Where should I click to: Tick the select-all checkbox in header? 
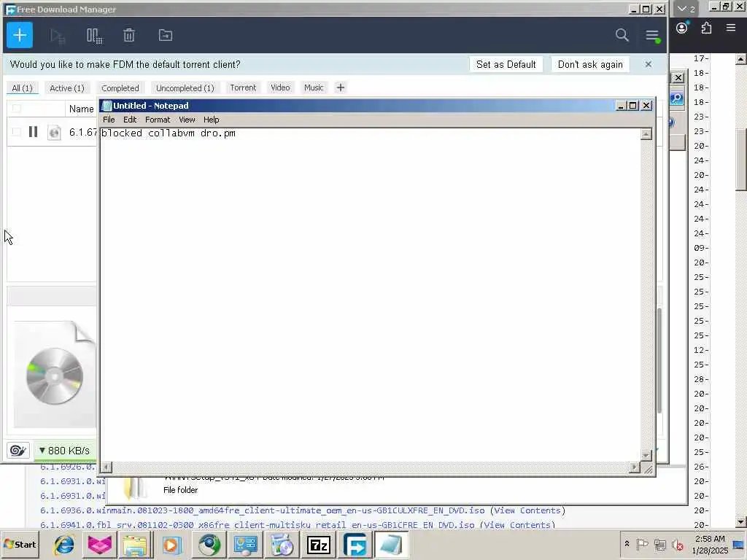[x=16, y=109]
